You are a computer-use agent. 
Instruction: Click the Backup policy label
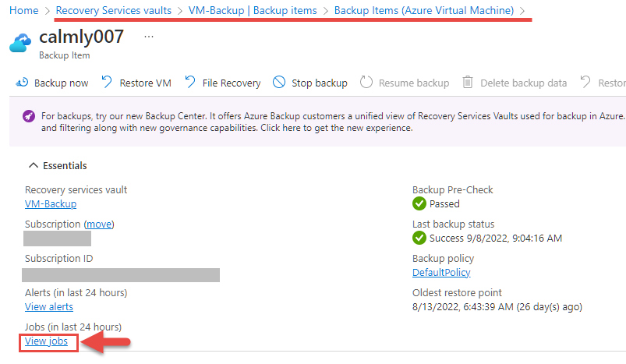[x=443, y=259]
